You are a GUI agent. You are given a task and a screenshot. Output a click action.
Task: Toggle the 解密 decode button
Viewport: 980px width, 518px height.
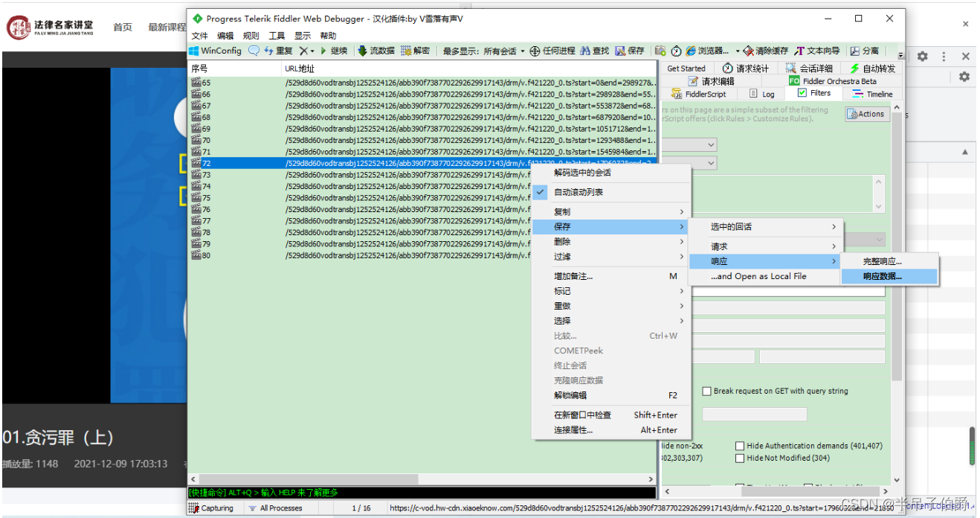click(416, 51)
